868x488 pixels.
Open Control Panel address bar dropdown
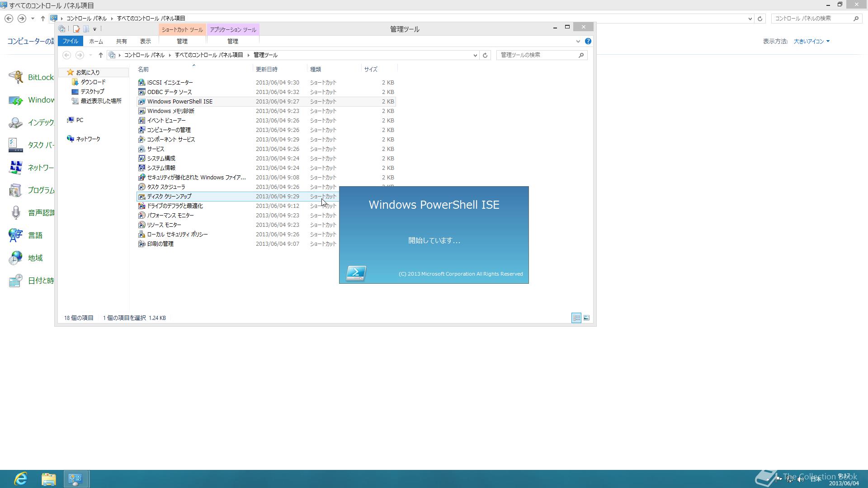point(750,19)
